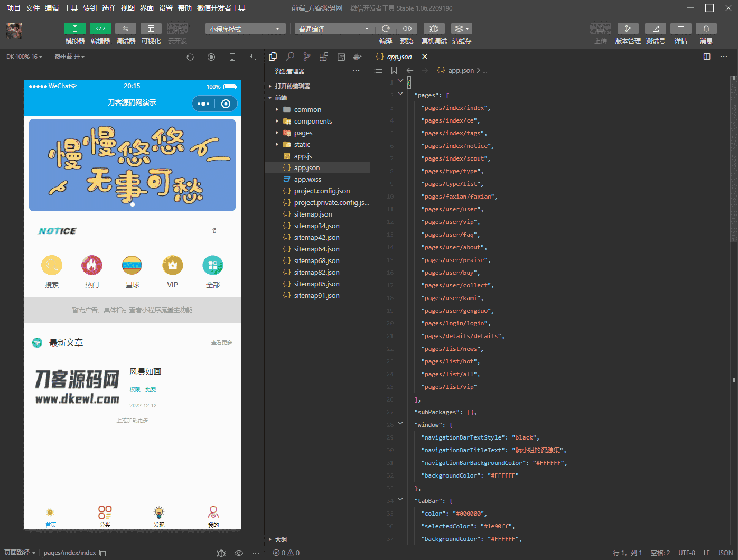Image resolution: width=738 pixels, height=560 pixels.
Task: Click the split editor icon
Action: point(707,57)
